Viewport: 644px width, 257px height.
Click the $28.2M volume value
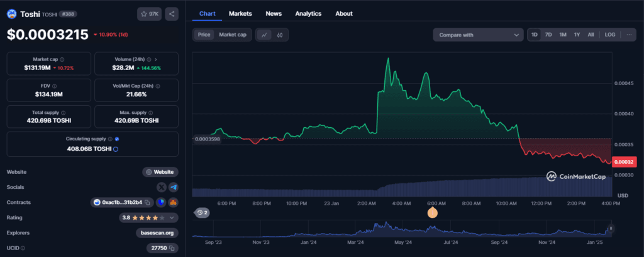point(123,67)
